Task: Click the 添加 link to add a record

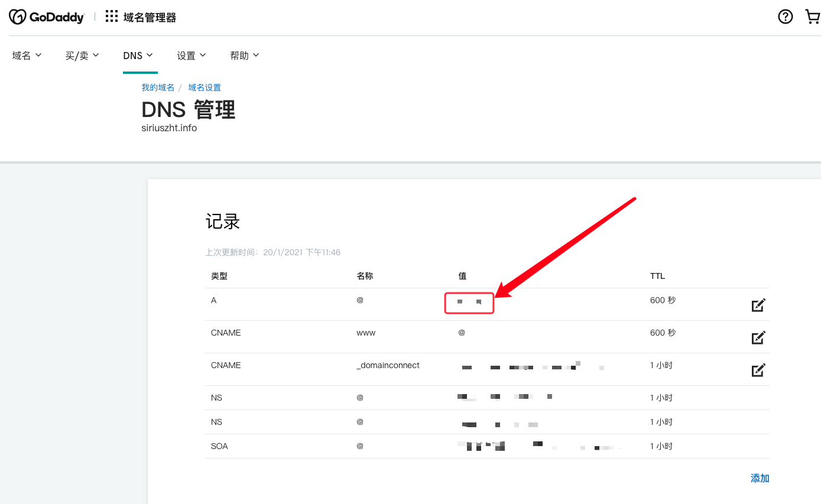Action: pos(760,478)
